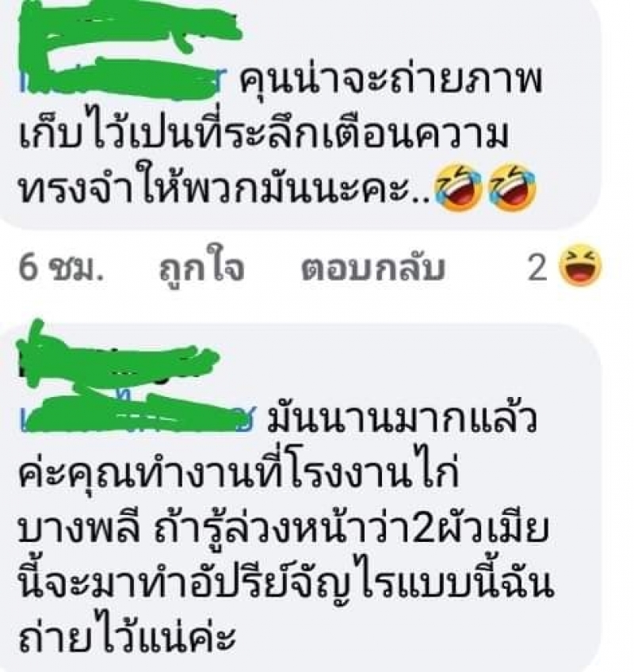Click the Haha reaction icon beside count 2
Image resolution: width=634 pixels, height=672 pixels.
coord(580,265)
